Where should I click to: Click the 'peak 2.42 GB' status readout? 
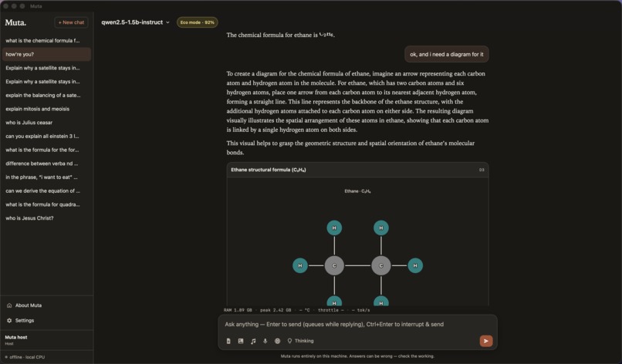tap(276, 310)
